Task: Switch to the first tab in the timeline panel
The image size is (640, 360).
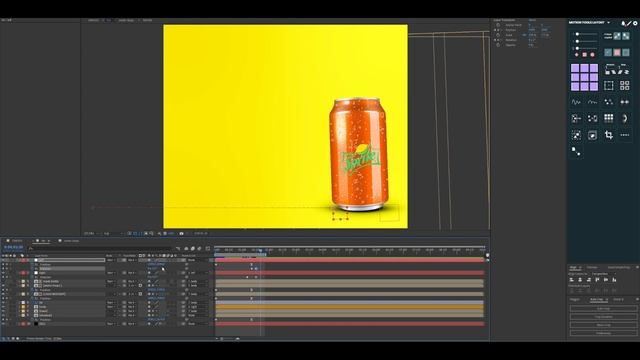Action: [16, 240]
